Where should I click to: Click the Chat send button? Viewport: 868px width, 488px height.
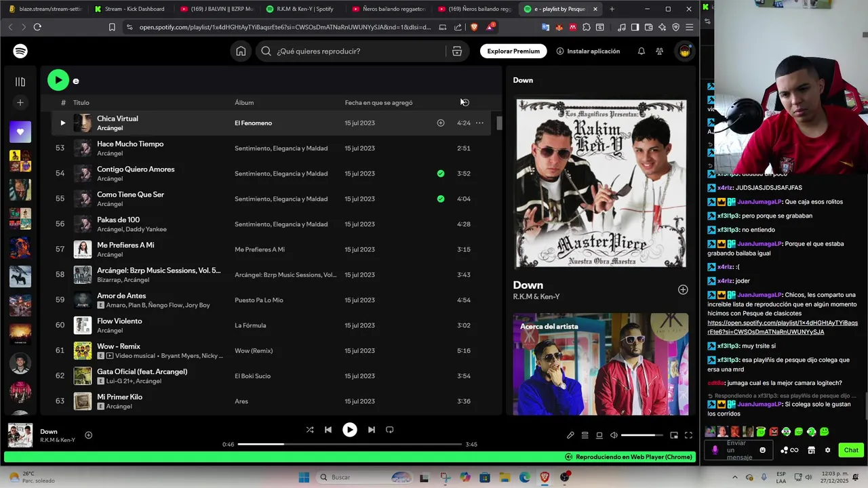(851, 450)
